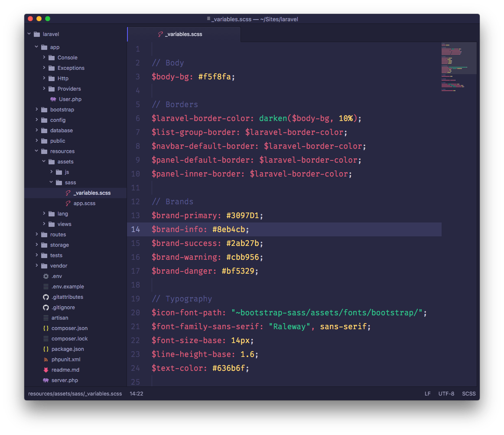Click the .env.example file icon
The image size is (504, 435).
[x=45, y=286]
